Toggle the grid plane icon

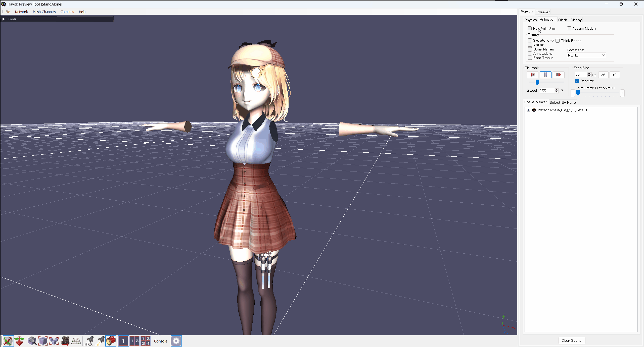(x=76, y=341)
